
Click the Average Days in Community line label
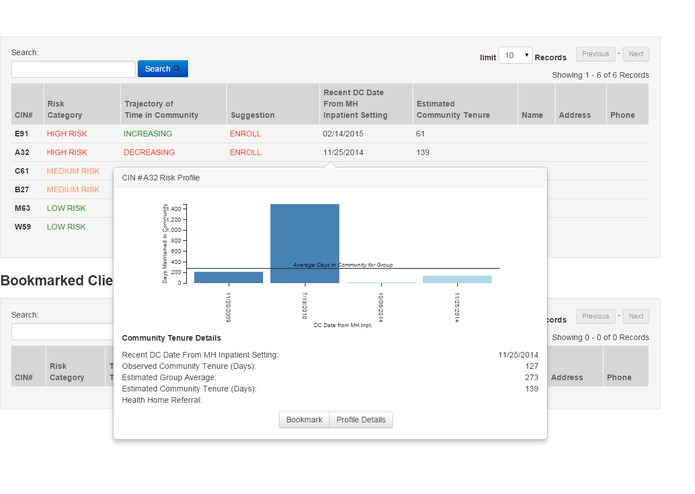click(343, 265)
